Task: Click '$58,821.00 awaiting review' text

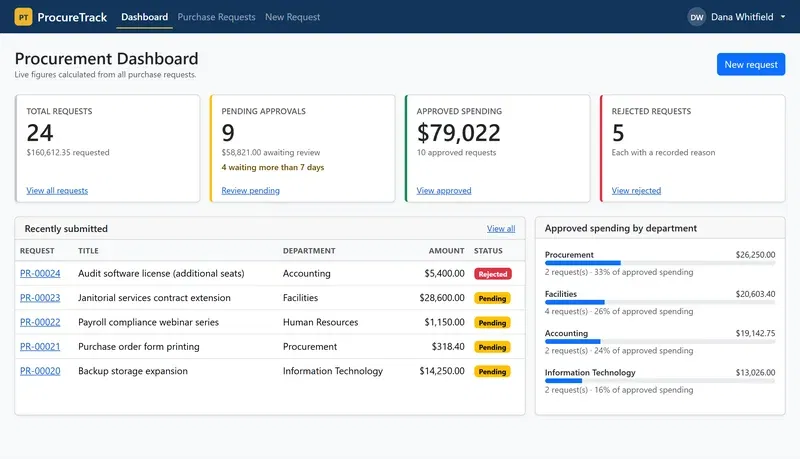Action: pyautogui.click(x=271, y=152)
